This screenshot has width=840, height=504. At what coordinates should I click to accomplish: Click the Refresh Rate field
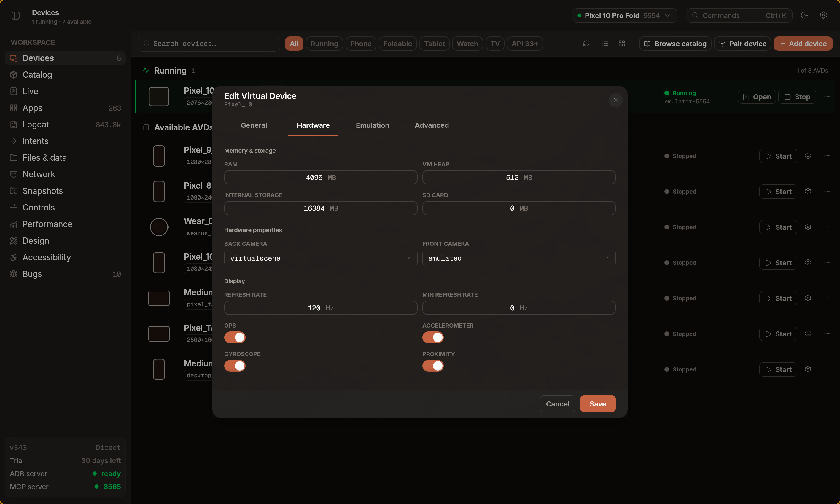pos(321,308)
